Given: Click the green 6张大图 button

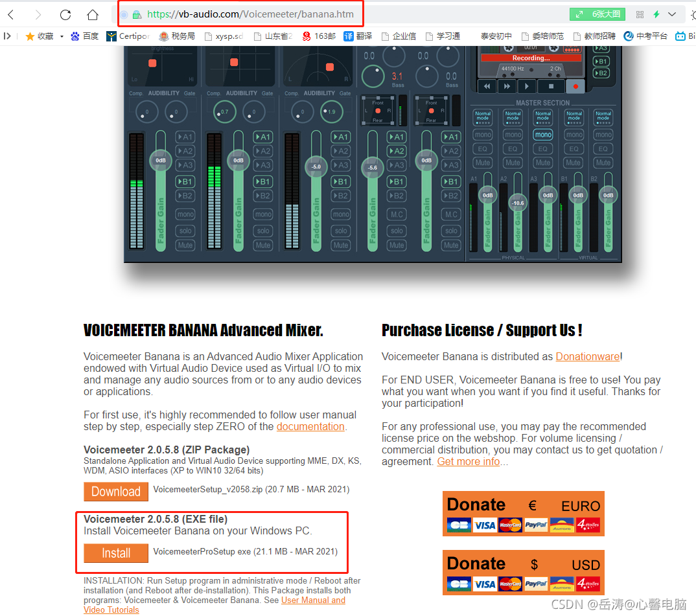Looking at the screenshot, I should click(x=597, y=14).
